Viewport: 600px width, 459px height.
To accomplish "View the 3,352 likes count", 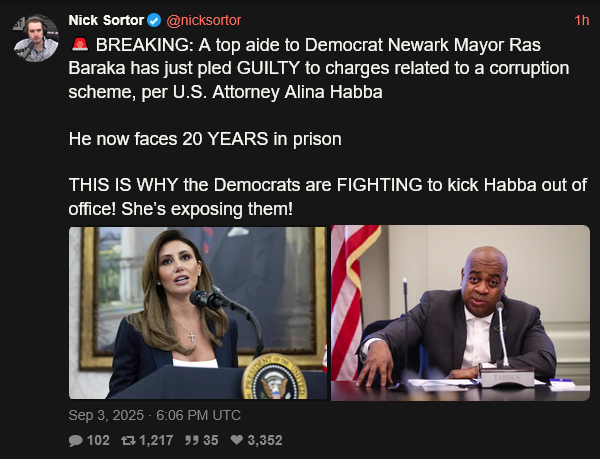I will point(265,440).
